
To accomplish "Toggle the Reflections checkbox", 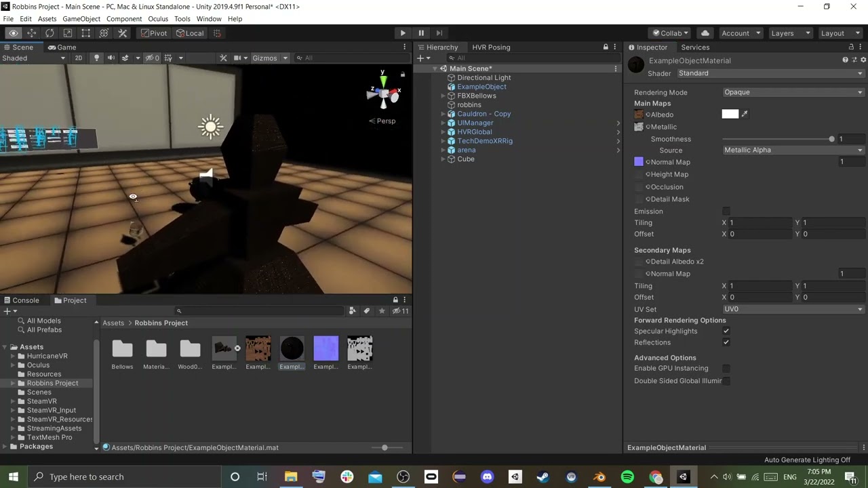I will (x=726, y=342).
